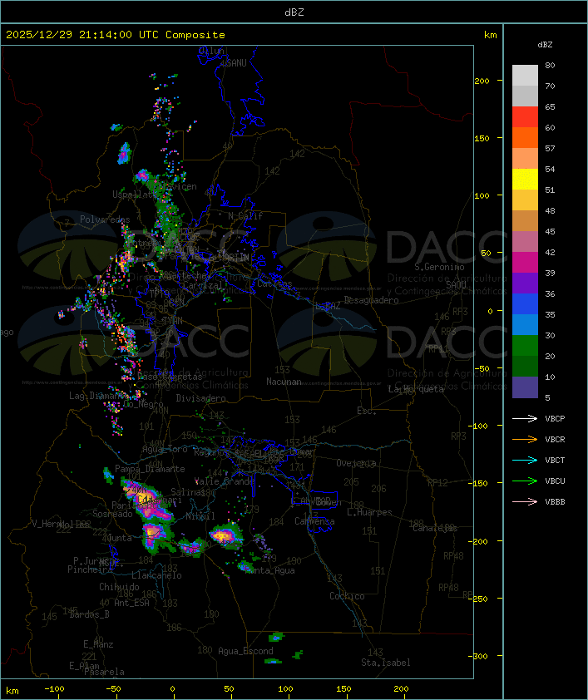
Task: Click the Salinas-area yellow radar echo core
Action: 144,497
